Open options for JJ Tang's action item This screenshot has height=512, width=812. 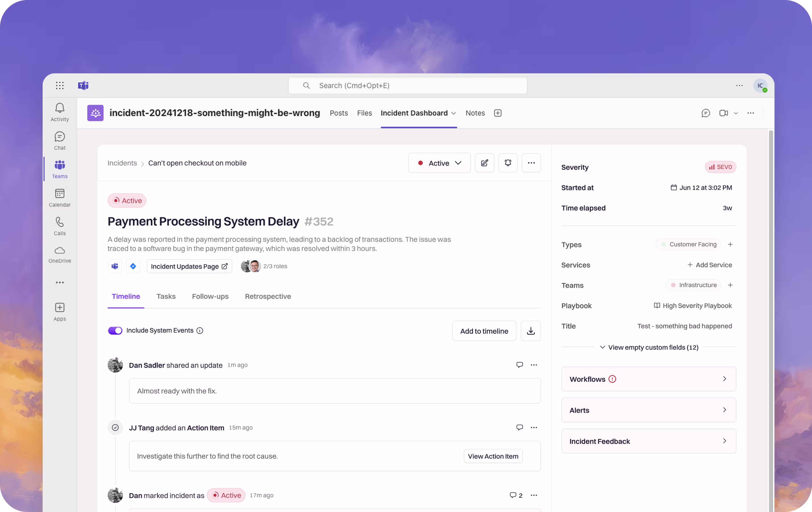[x=534, y=428]
